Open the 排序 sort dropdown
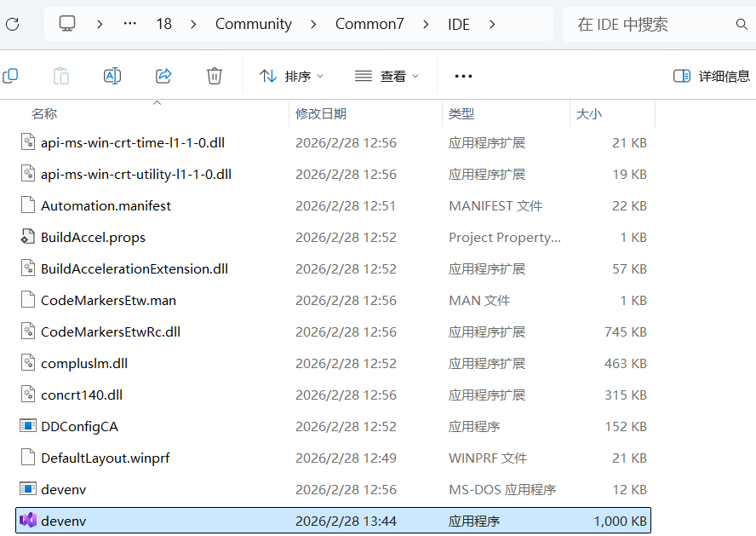This screenshot has height=536, width=756. (291, 76)
